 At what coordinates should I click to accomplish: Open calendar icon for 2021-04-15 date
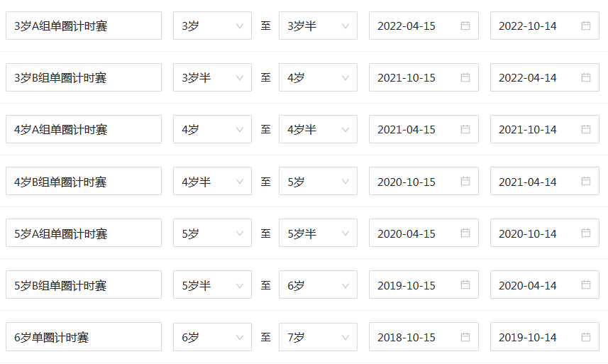tap(465, 129)
